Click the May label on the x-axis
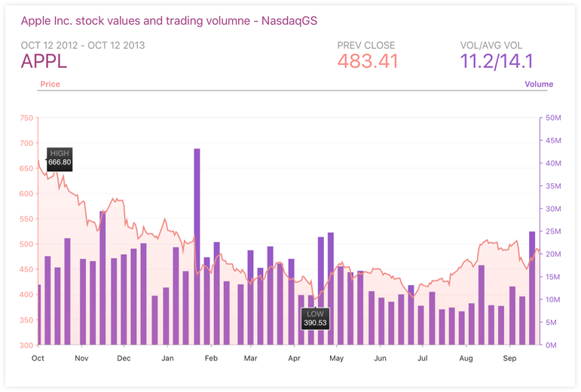The image size is (581, 392). pos(336,358)
